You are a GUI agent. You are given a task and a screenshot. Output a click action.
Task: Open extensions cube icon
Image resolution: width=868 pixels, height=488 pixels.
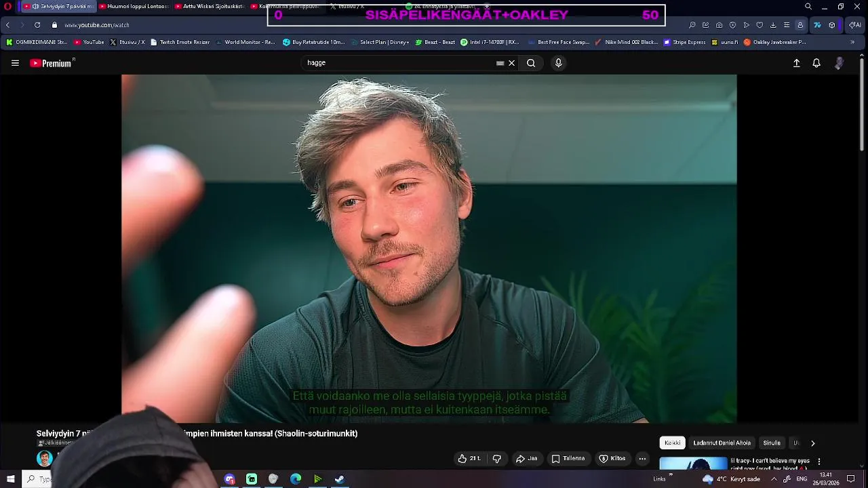pos(832,25)
